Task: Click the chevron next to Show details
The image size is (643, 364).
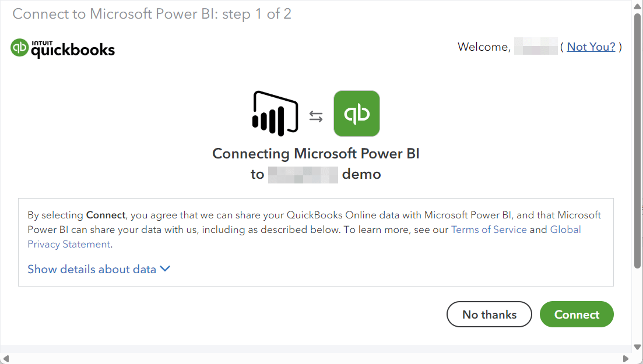Action: click(x=165, y=269)
